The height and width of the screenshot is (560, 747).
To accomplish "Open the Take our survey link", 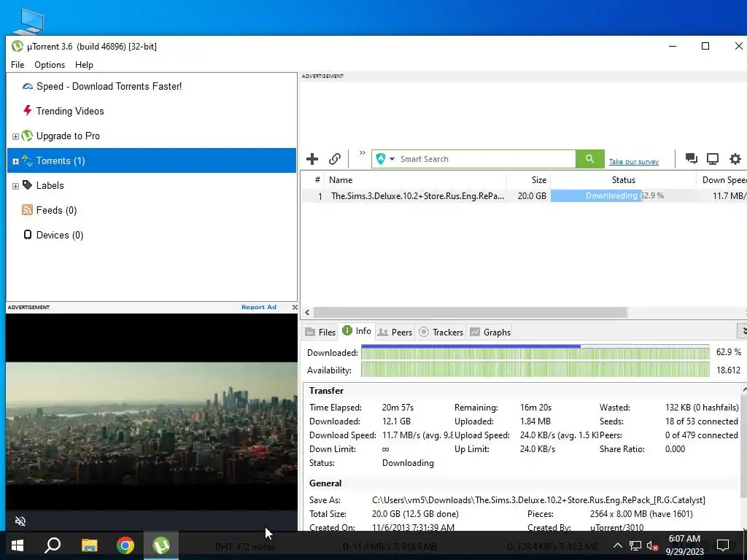I will coord(634,161).
